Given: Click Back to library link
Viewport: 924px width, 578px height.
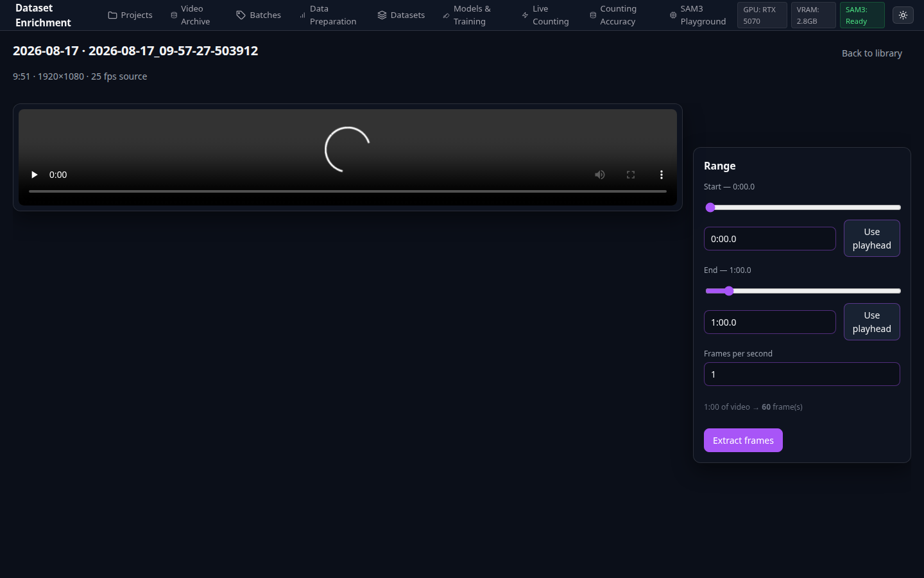Looking at the screenshot, I should pos(871,53).
